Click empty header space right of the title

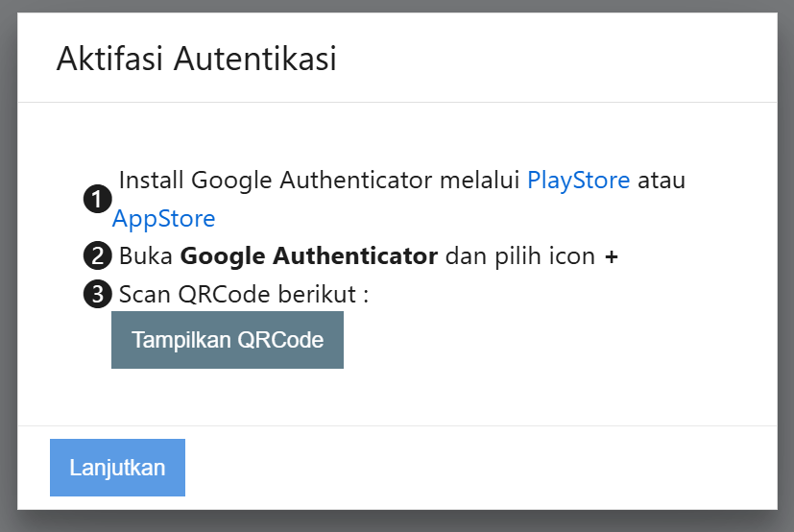[x=557, y=59]
